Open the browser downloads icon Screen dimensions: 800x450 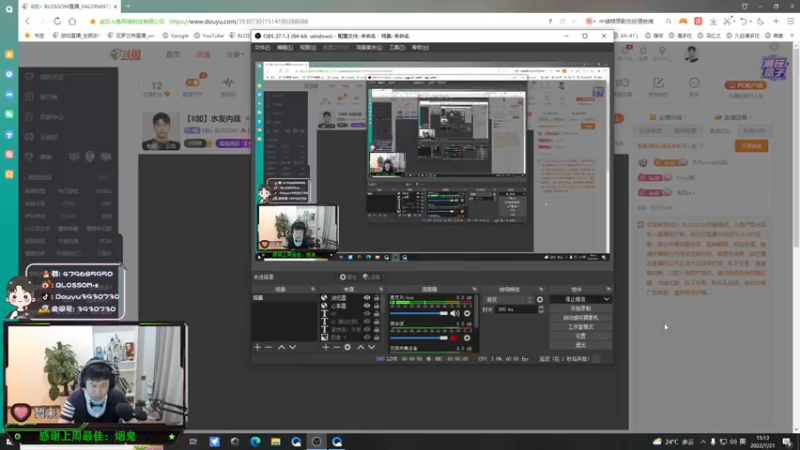[713, 21]
